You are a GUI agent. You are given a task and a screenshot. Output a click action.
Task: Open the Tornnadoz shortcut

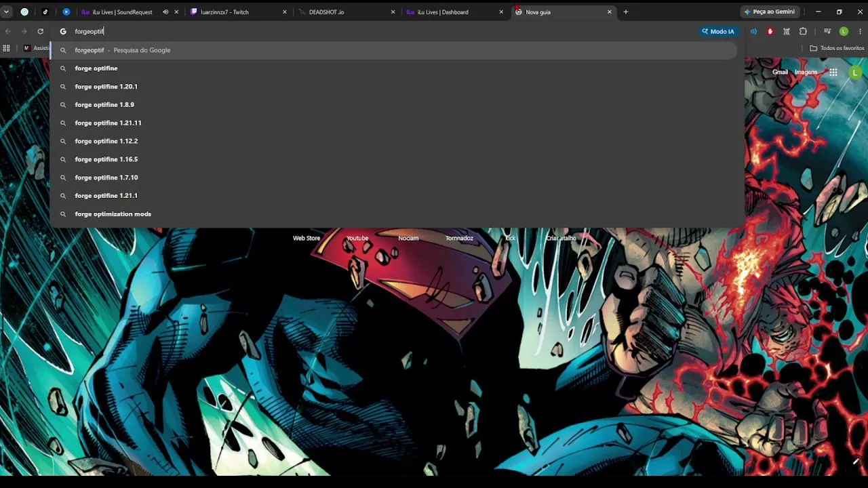(459, 238)
